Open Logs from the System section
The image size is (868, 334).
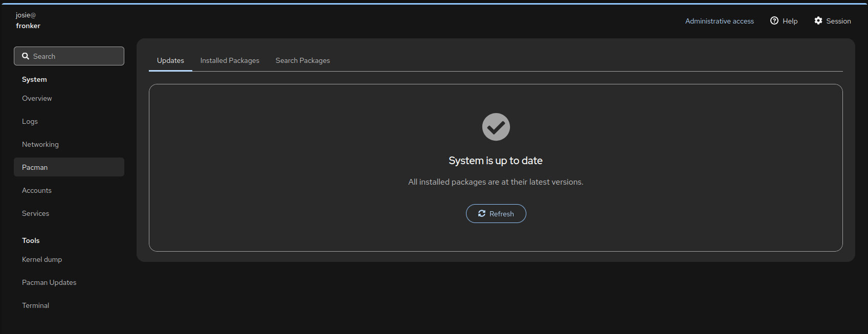click(x=30, y=121)
